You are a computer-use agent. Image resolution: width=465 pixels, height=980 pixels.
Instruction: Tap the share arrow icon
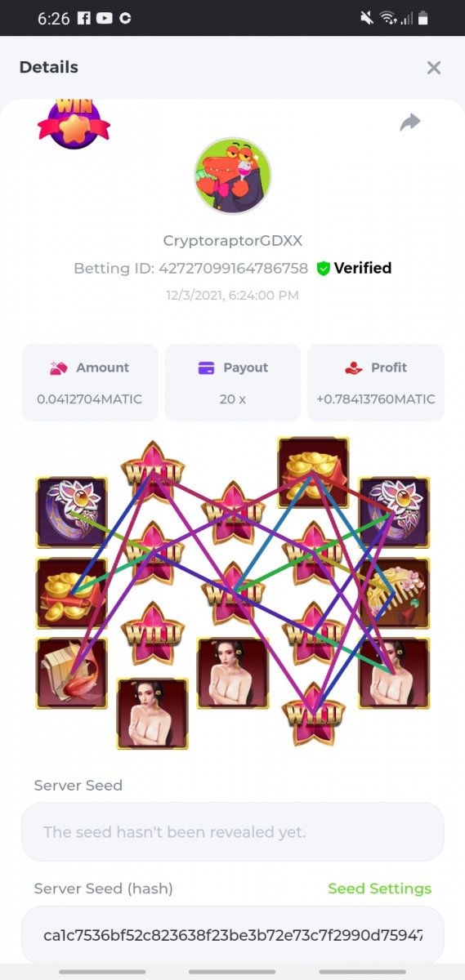[409, 122]
